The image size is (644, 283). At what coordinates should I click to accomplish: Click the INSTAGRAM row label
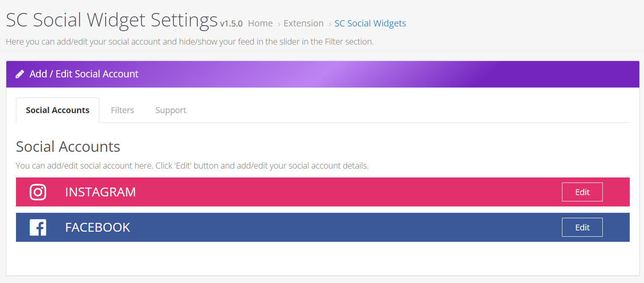coord(101,192)
